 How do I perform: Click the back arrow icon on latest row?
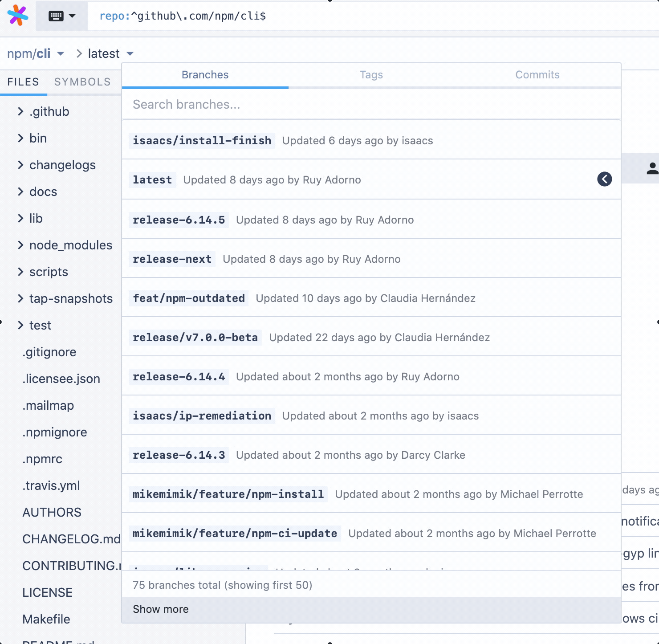click(x=604, y=179)
